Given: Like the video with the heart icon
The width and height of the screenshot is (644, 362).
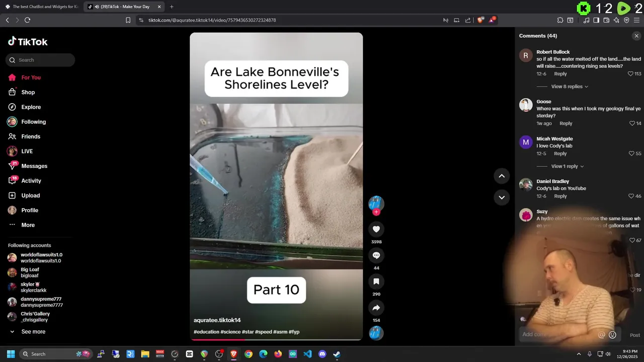Looking at the screenshot, I should [376, 229].
